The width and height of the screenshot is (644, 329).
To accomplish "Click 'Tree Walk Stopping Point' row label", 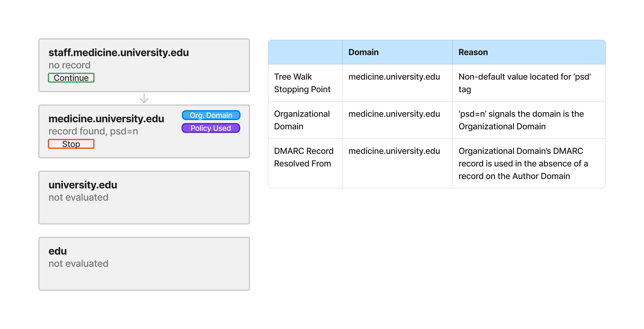I will point(305,83).
